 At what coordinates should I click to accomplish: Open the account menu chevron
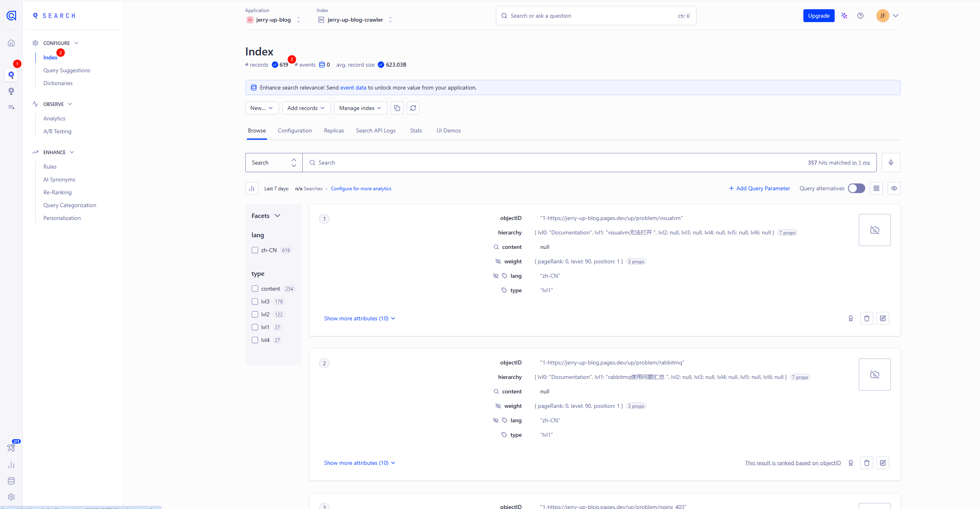pos(896,16)
